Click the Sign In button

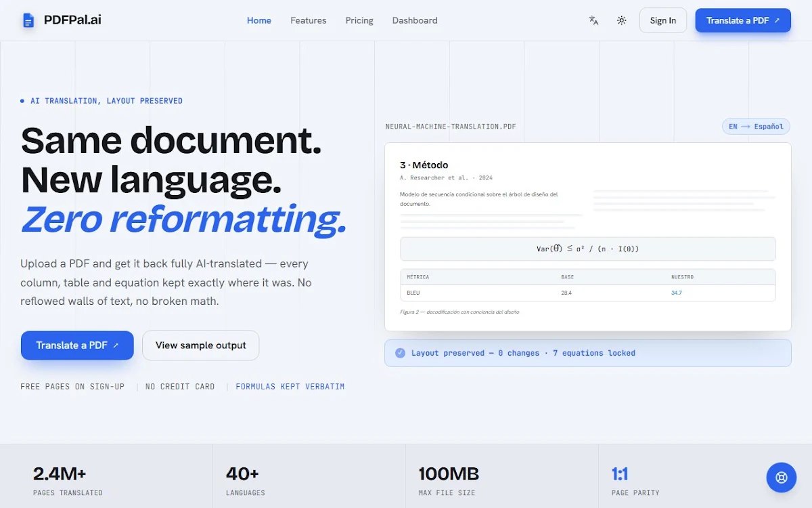coord(663,20)
